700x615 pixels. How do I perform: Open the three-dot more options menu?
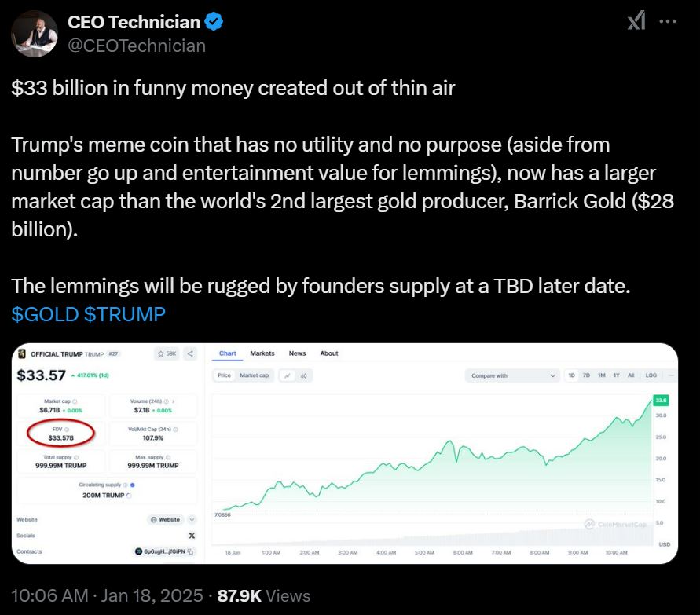click(668, 22)
